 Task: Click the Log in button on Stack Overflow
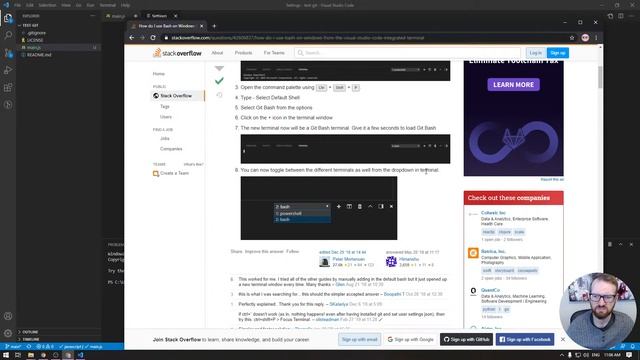[x=536, y=53]
